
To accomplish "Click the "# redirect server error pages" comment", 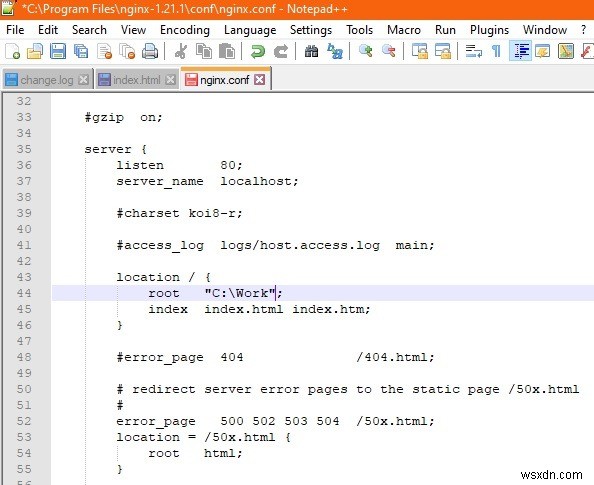I will pyautogui.click(x=348, y=390).
